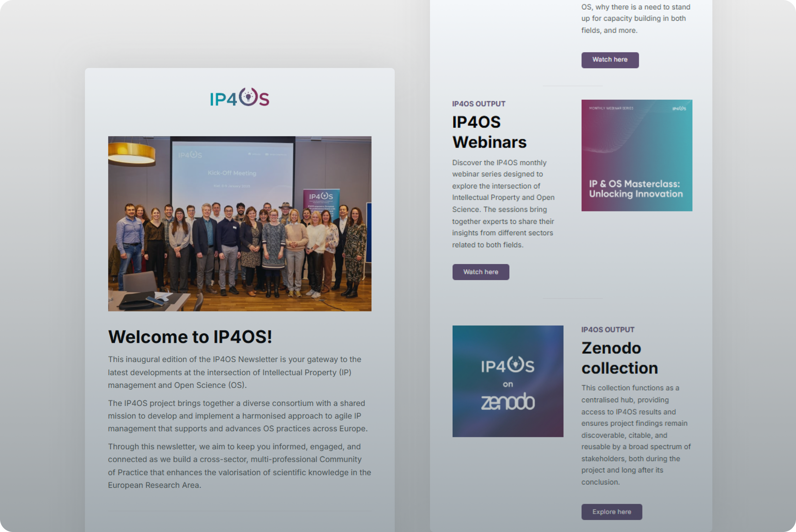Select the Welcome to IP4OS heading
The height and width of the screenshot is (532, 796).
point(190,337)
